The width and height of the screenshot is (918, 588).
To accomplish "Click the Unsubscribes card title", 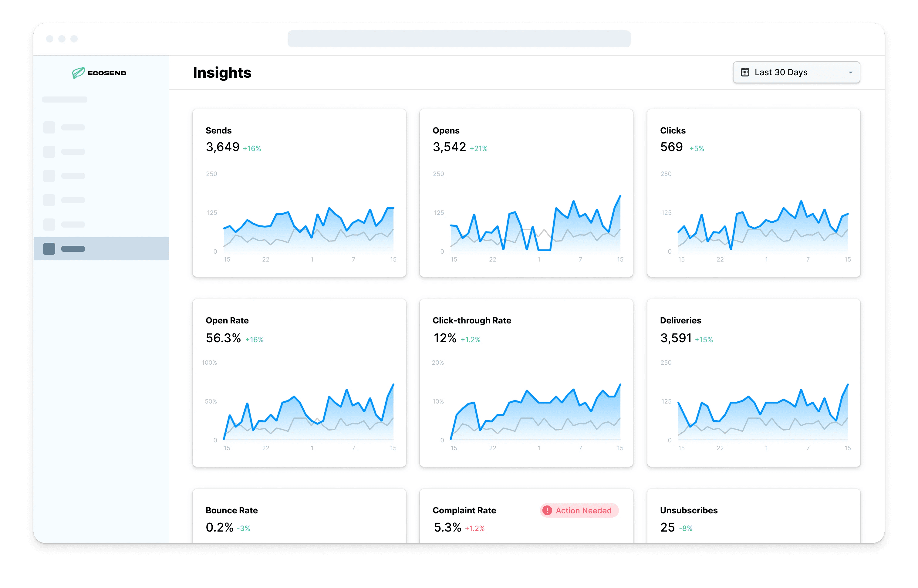I will click(x=689, y=511).
